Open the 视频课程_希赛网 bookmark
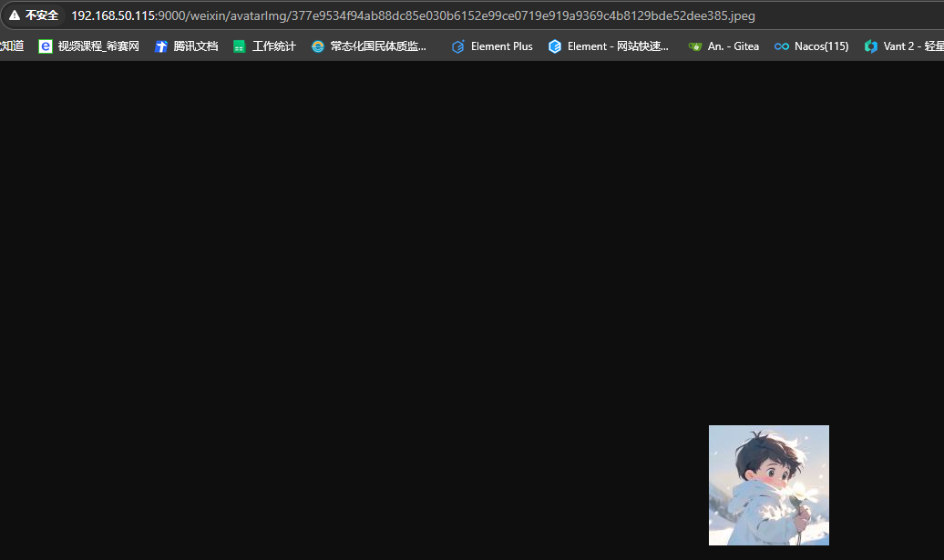944x560 pixels. pos(88,46)
